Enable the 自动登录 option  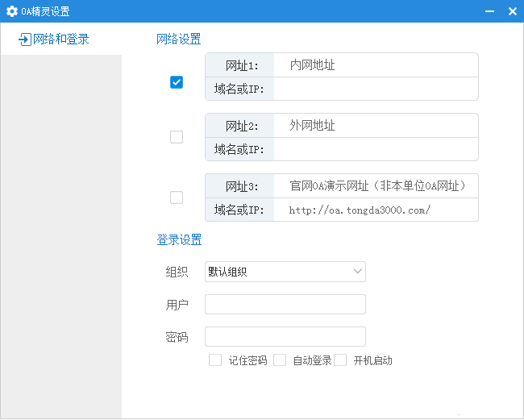[280, 360]
